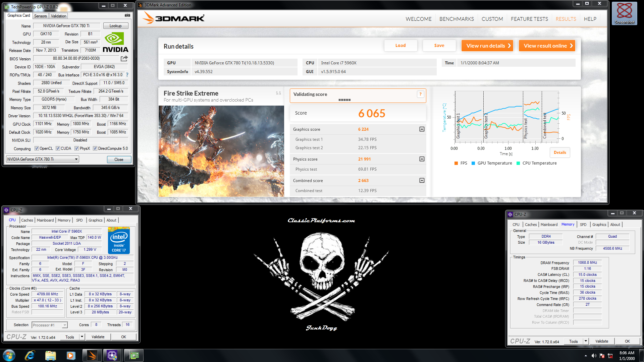This screenshot has height=362, width=644.
Task: Click the blue GPU Temperature legend swatch
Action: (x=473, y=163)
